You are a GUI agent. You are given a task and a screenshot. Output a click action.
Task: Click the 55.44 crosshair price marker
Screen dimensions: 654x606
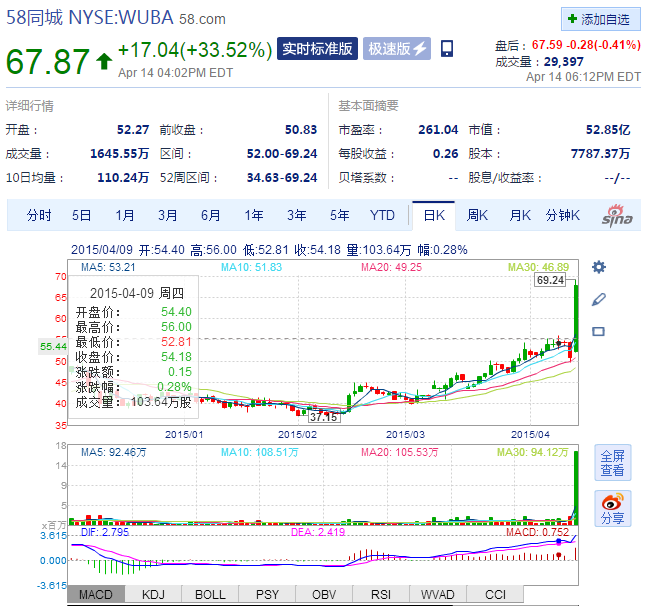tap(53, 346)
